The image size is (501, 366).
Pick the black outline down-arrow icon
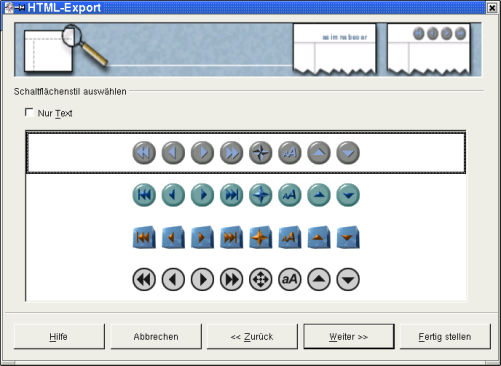point(348,279)
